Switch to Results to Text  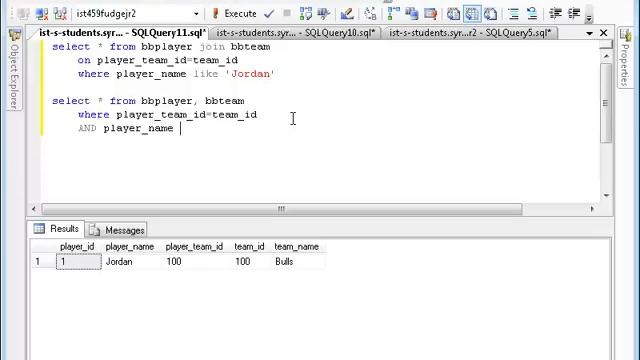click(x=453, y=14)
